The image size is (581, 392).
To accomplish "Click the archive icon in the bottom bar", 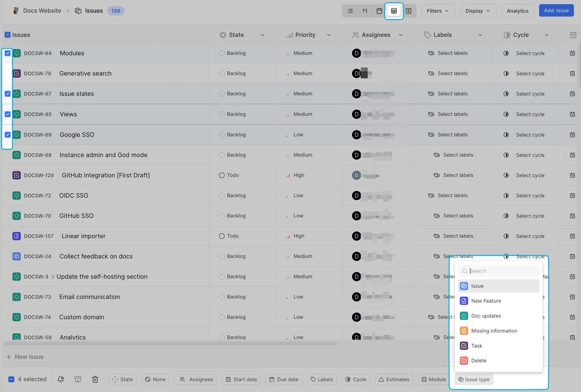I will point(78,379).
